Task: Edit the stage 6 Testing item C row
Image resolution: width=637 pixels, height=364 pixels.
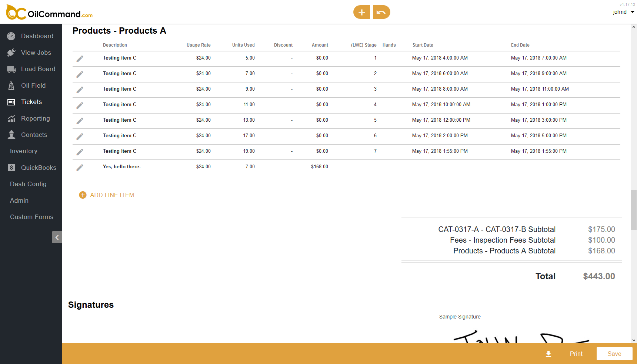Action: click(x=80, y=136)
